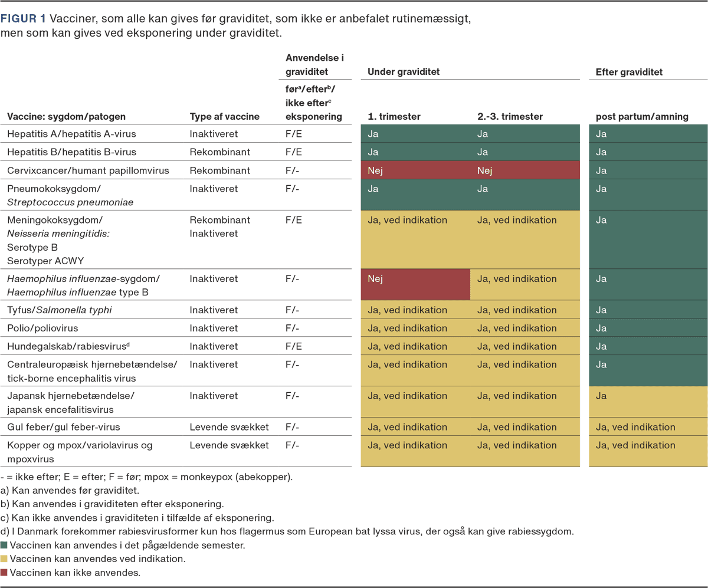Click the yellow legend square
708x588 pixels.
click(x=4, y=559)
